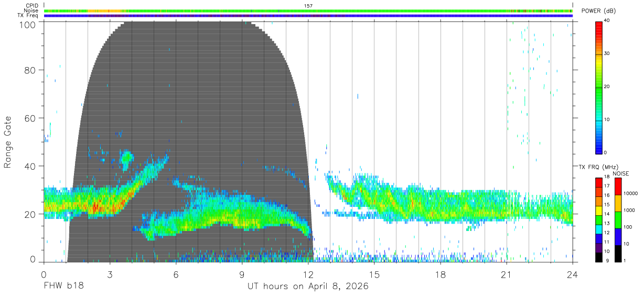Click the 'Range Gate' axis title

[x=8, y=142]
